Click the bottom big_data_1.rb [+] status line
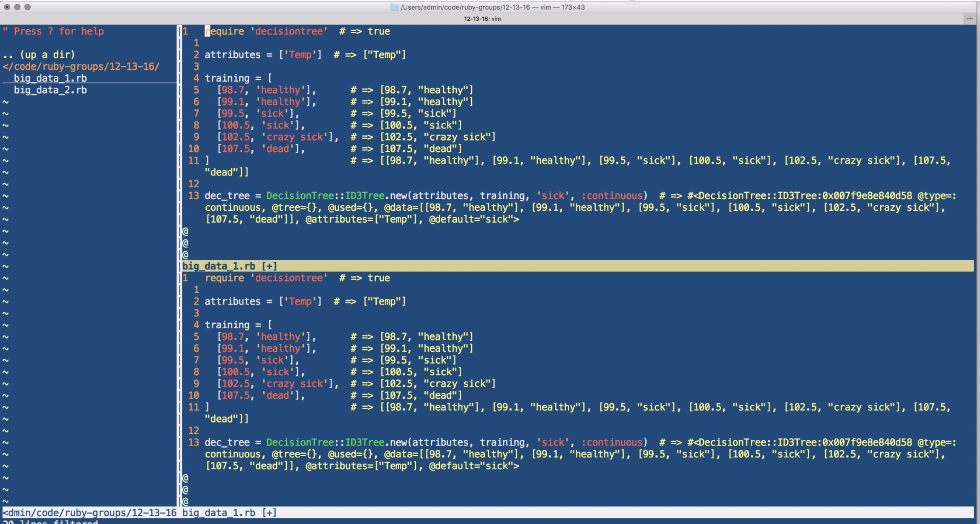Viewport: 980px width, 524px height. click(x=229, y=513)
